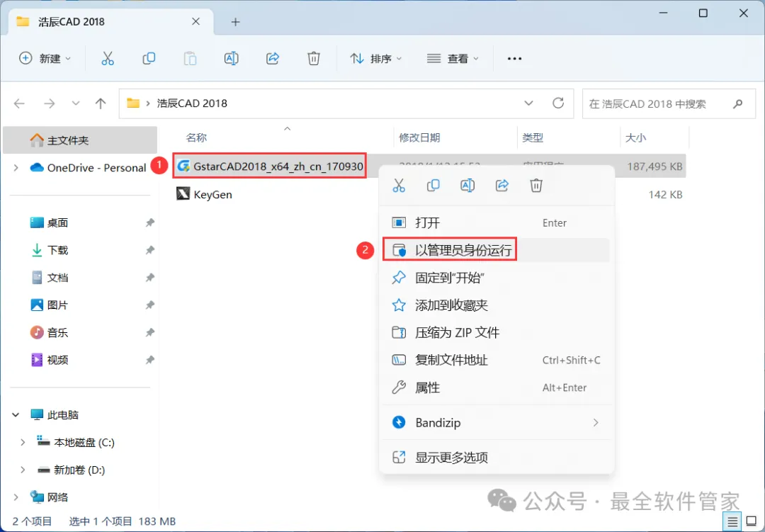Click the context menu Copy icon
Viewport: 765px width, 532px height.
(x=433, y=186)
